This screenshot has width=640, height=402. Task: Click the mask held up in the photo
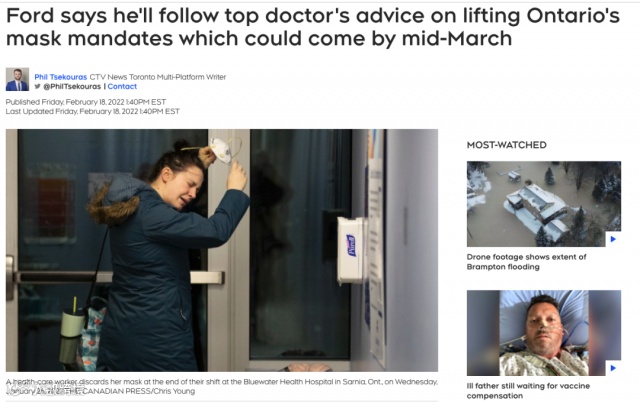tap(224, 150)
